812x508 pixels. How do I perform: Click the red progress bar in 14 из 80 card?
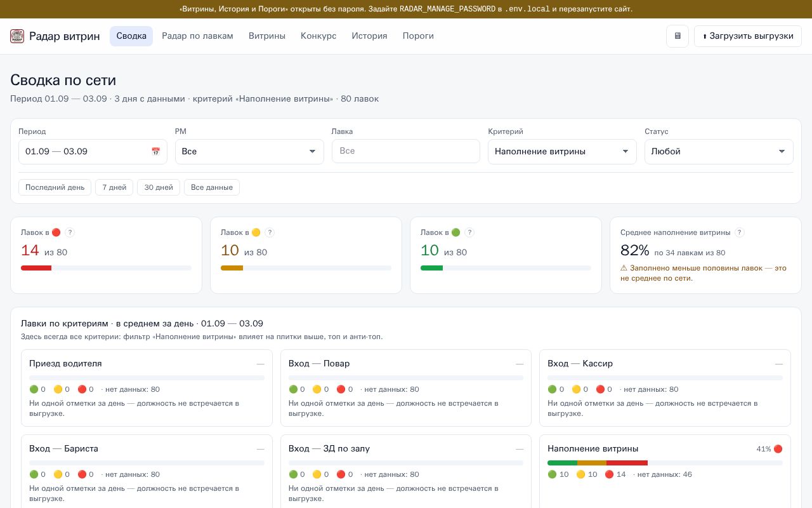point(36,268)
